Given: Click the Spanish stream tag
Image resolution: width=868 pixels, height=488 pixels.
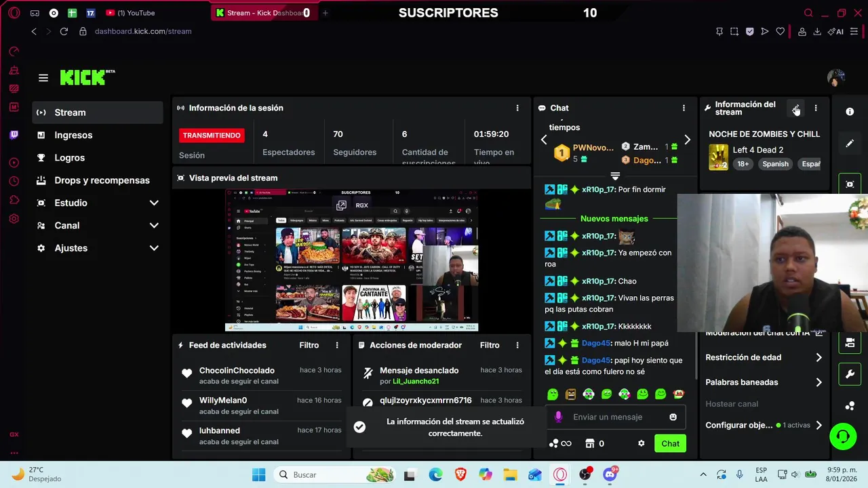Looking at the screenshot, I should click(775, 164).
